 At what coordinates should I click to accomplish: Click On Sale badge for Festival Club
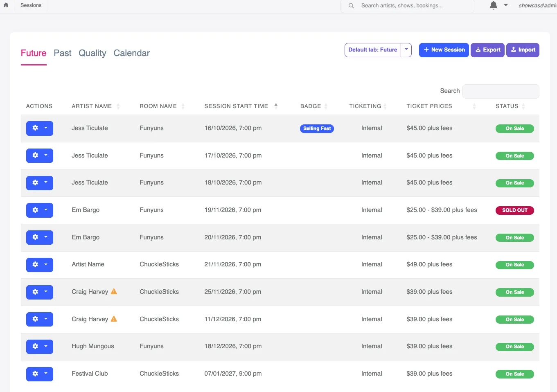pos(515,374)
